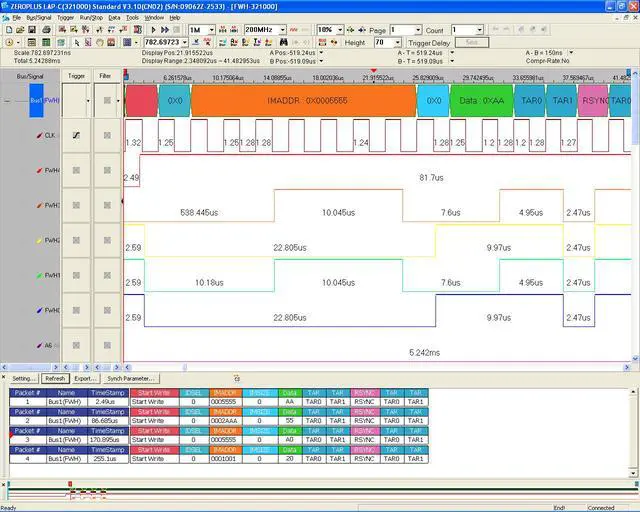This screenshot has width=640, height=512.
Task: Click the red CLK signal color marker
Action: tap(38, 134)
